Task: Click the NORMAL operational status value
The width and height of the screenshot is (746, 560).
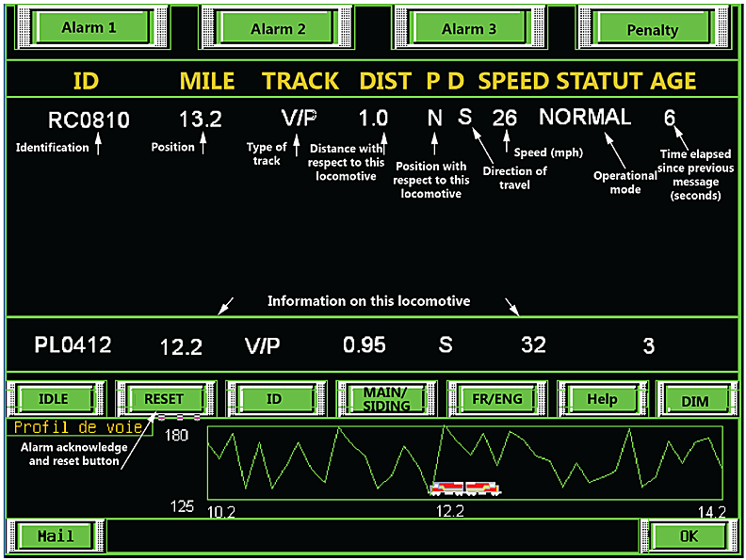Action: [x=584, y=118]
